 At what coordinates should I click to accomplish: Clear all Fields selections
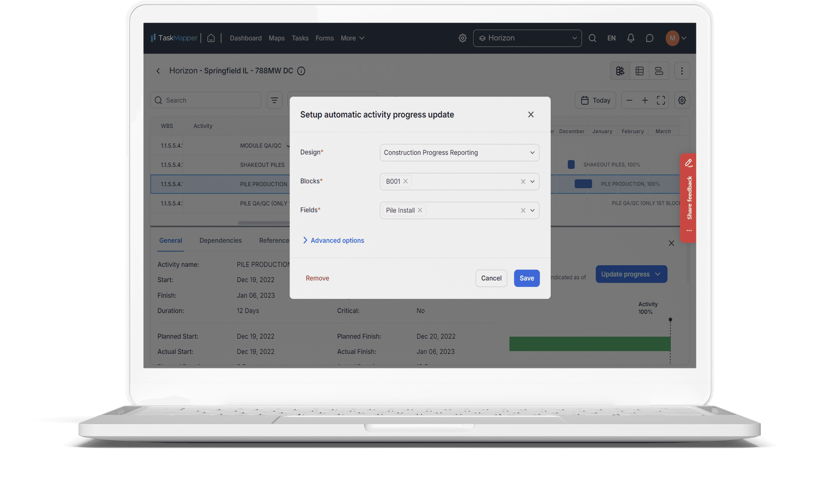[523, 210]
